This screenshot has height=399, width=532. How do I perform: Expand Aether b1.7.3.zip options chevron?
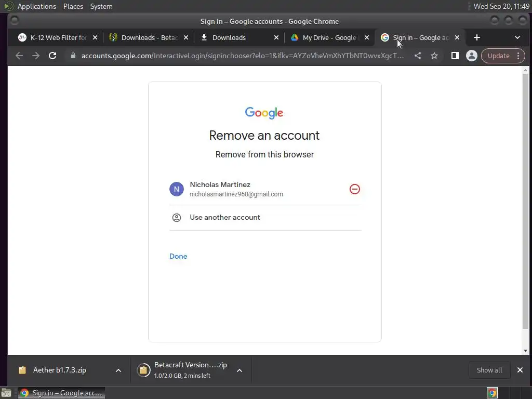tap(118, 370)
